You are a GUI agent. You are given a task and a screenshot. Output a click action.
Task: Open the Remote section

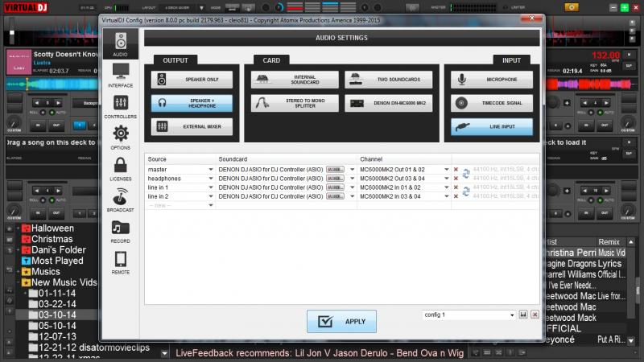click(x=120, y=262)
